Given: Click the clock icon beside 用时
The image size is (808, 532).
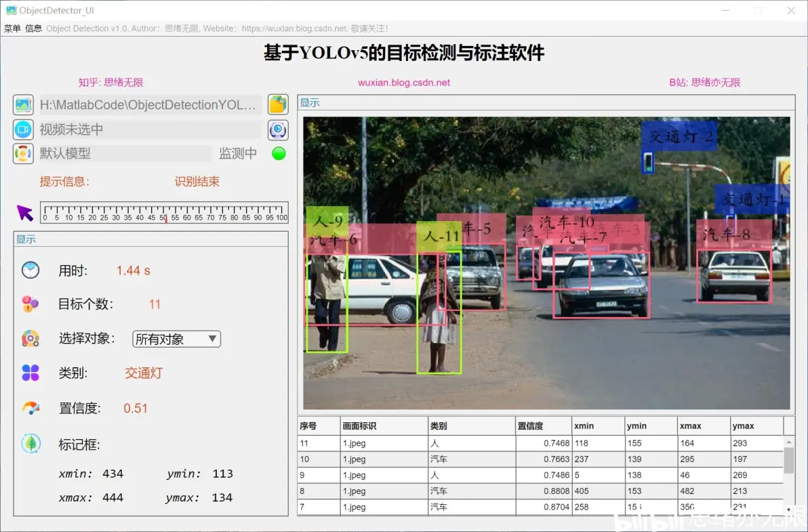Looking at the screenshot, I should click(x=31, y=270).
